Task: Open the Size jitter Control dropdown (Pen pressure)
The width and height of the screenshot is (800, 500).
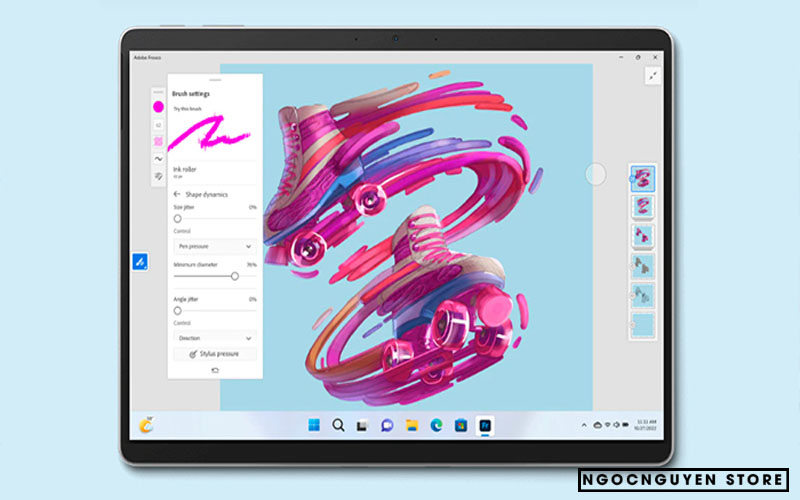Action: (x=215, y=245)
